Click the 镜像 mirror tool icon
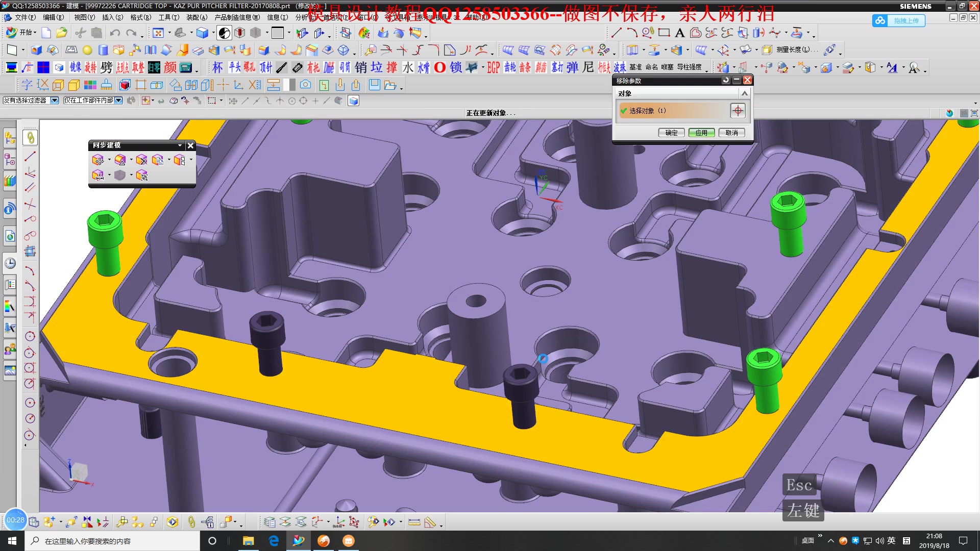The height and width of the screenshot is (551, 980). tap(75, 67)
